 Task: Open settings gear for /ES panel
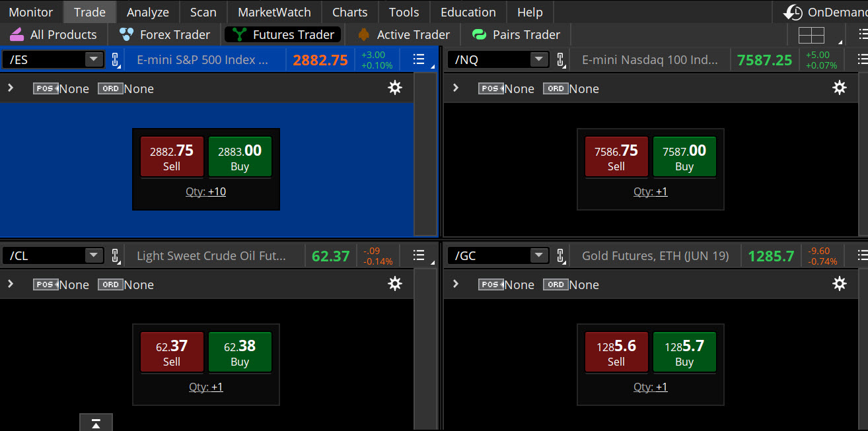pos(394,87)
